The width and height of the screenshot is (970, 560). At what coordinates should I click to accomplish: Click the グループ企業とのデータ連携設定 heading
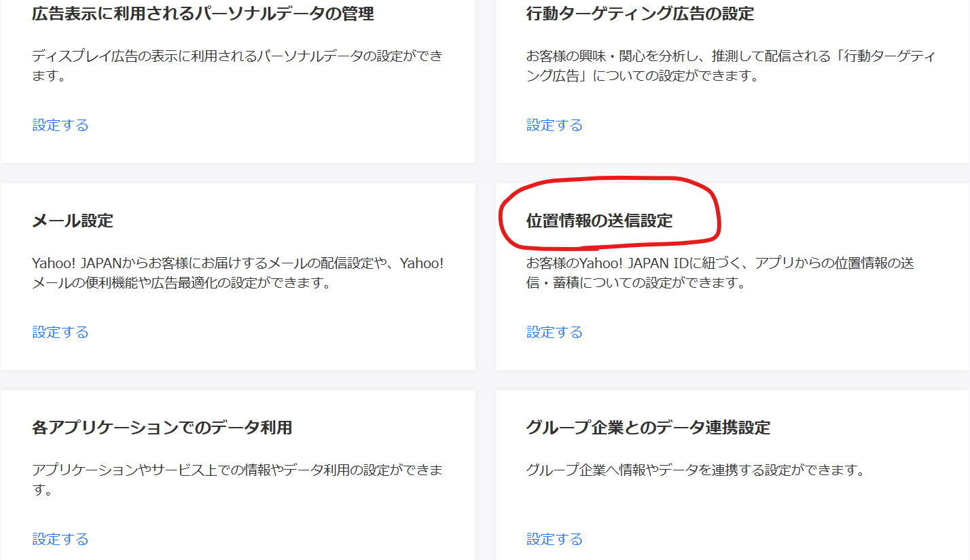click(648, 428)
